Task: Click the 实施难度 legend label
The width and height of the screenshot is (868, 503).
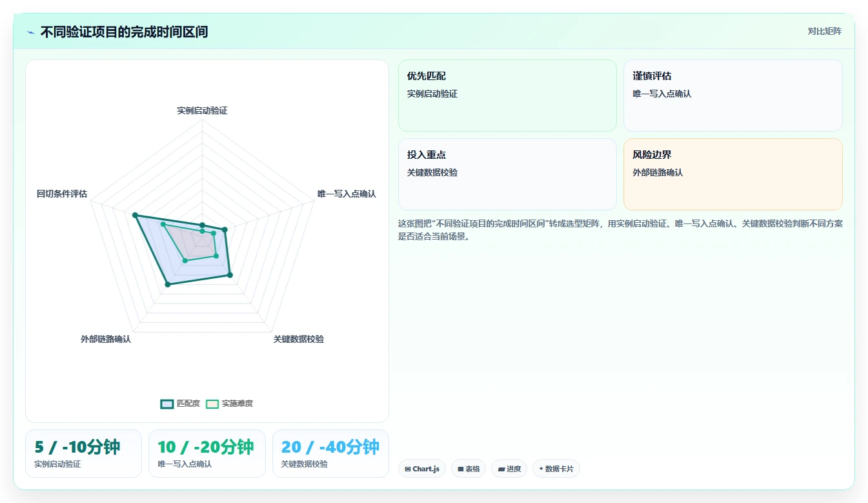Action: (237, 404)
